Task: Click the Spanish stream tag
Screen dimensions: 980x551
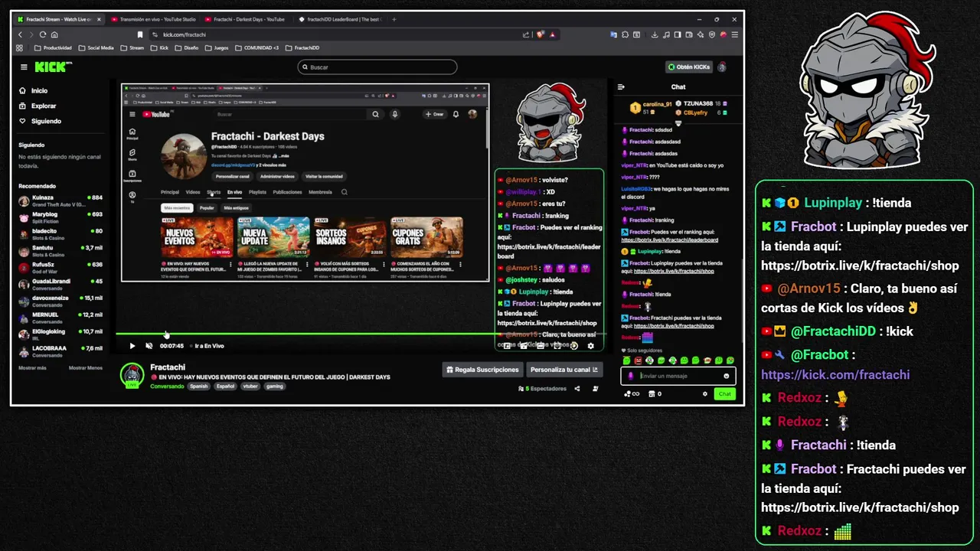Action: [x=199, y=386]
